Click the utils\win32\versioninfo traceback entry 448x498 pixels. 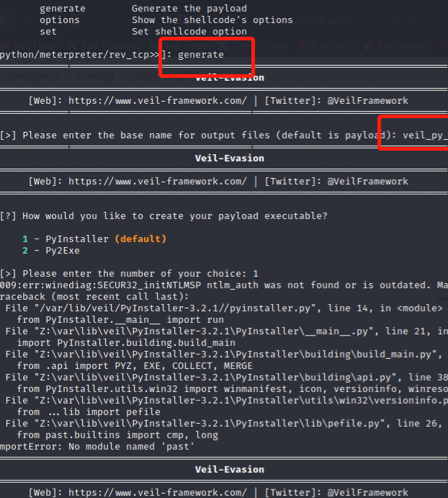pyautogui.click(x=227, y=401)
